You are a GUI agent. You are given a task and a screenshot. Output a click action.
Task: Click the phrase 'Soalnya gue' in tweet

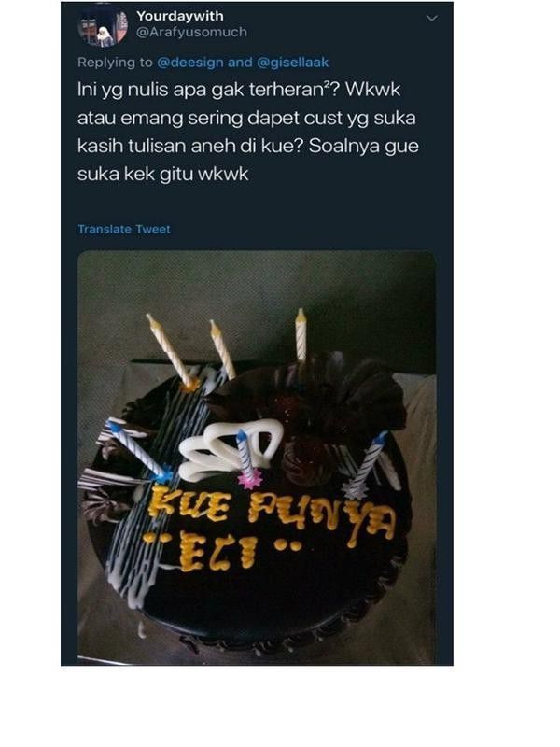click(x=364, y=146)
